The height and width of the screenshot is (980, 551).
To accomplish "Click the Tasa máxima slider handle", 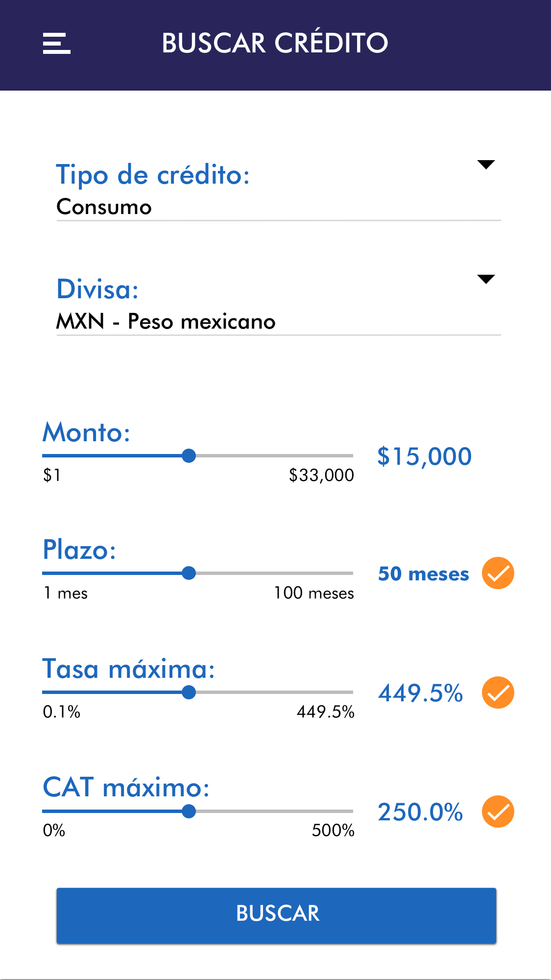I will point(189,692).
